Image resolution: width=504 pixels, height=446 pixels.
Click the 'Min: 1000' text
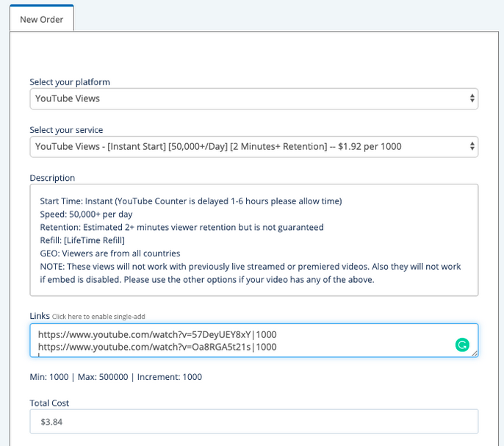[x=49, y=377]
